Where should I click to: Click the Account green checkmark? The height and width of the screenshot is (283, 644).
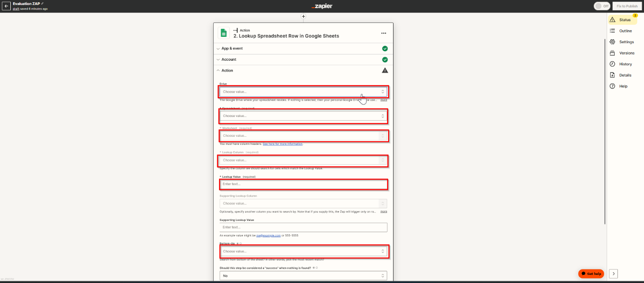[385, 59]
